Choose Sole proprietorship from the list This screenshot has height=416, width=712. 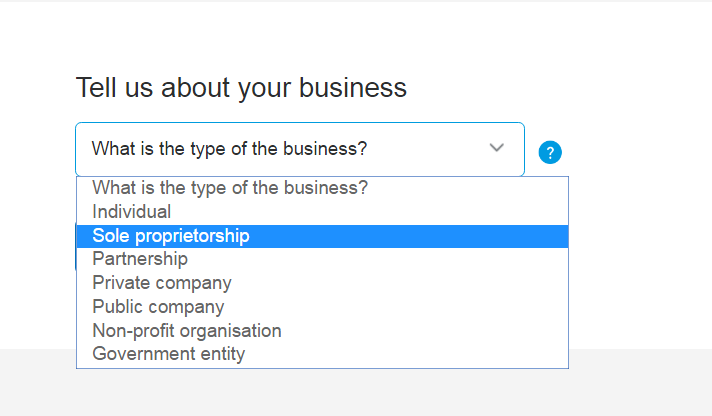coord(171,236)
